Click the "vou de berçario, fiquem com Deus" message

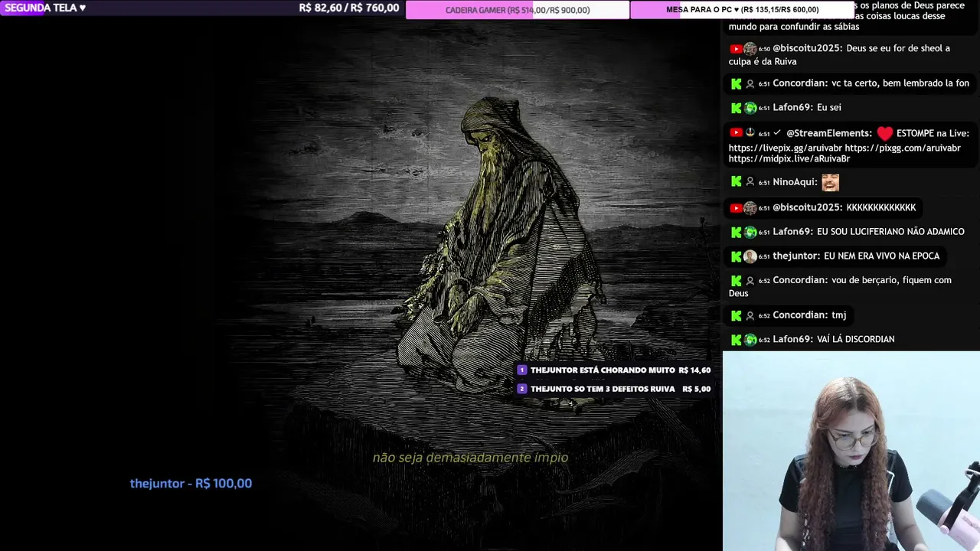click(841, 287)
